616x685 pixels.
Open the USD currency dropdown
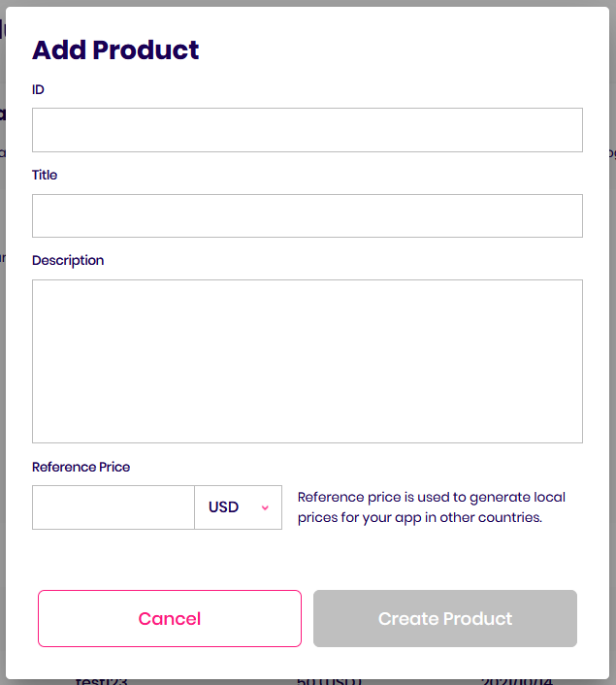coord(238,507)
